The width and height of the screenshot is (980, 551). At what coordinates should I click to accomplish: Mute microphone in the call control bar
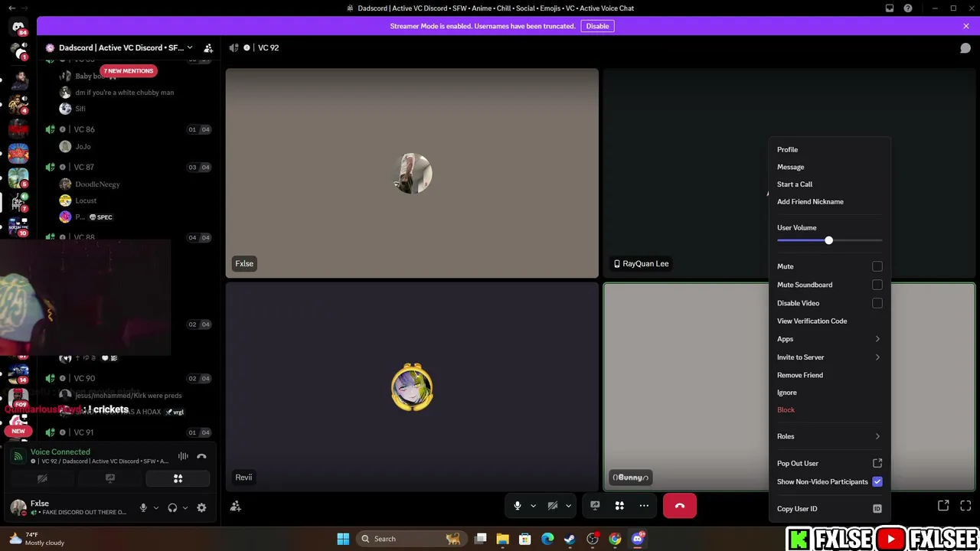pyautogui.click(x=518, y=506)
